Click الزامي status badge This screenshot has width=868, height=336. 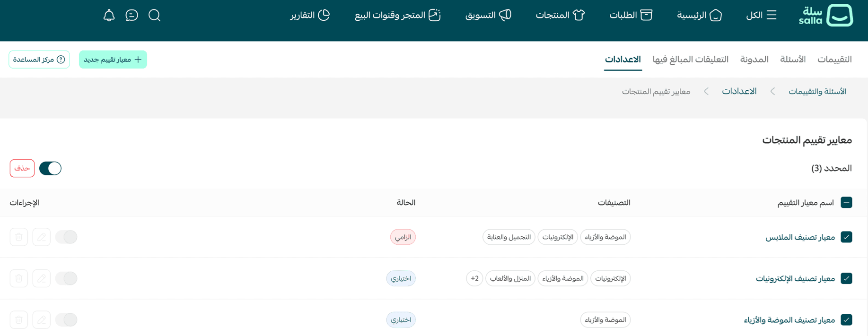403,237
